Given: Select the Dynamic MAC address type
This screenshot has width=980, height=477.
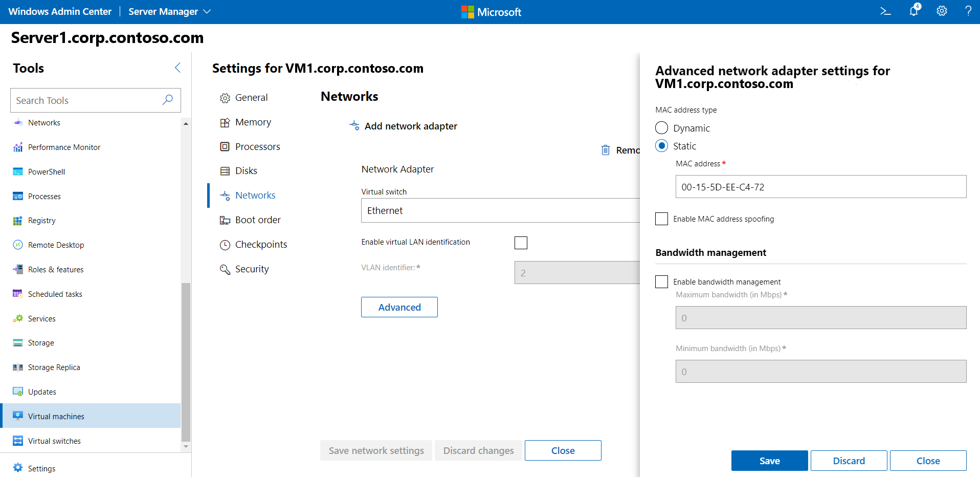Looking at the screenshot, I should click(662, 128).
